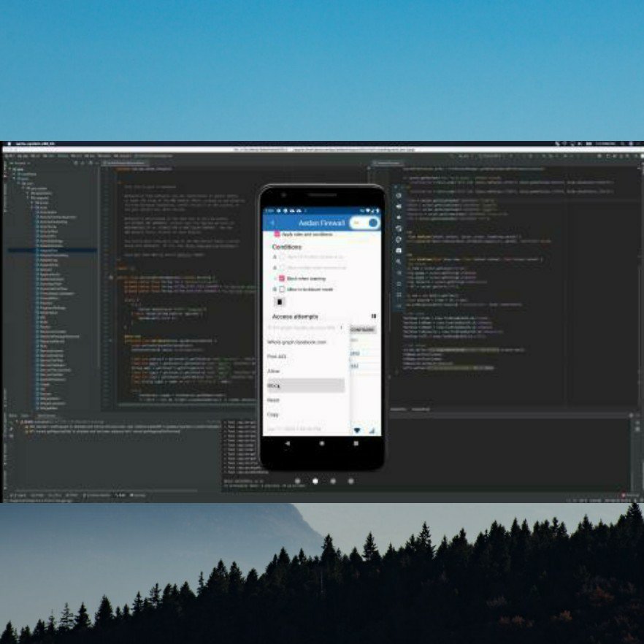Viewport: 644px width, 644px height.
Task: Open the access attempts filter dropdown
Action: pos(342,327)
